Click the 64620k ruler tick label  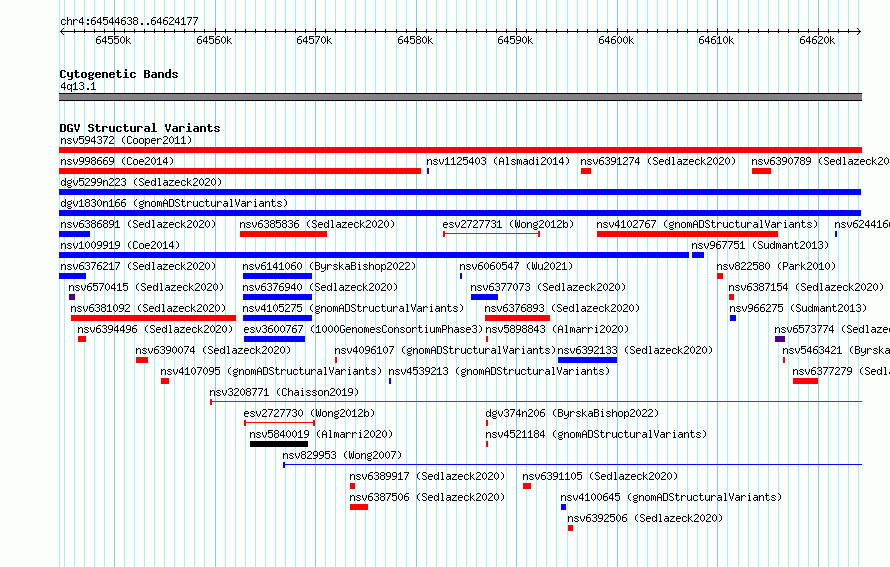coord(817,40)
